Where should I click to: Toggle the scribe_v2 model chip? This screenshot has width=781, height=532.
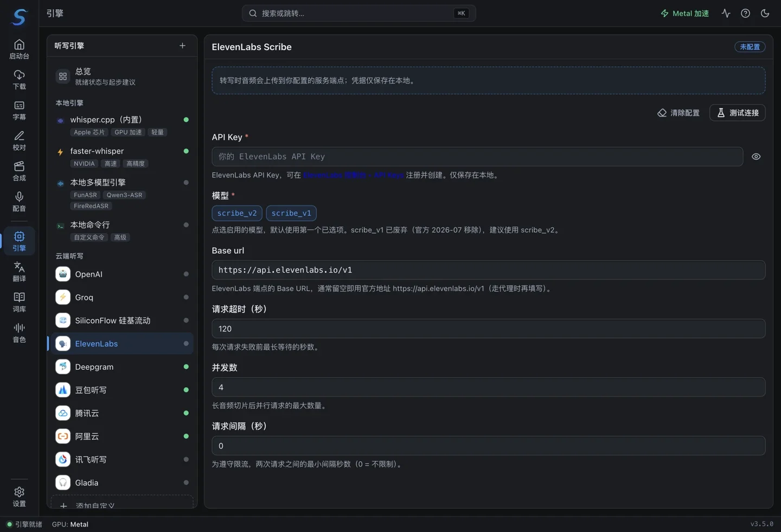[237, 213]
